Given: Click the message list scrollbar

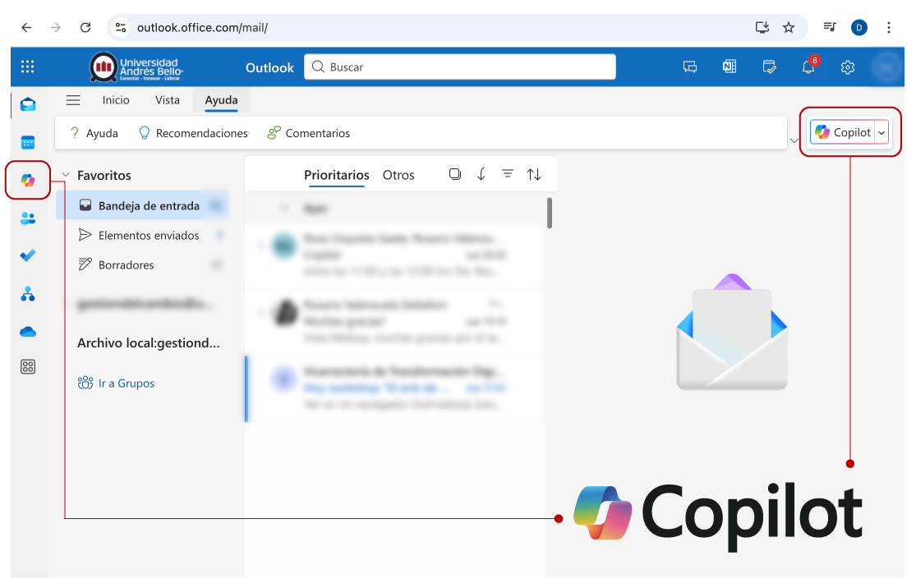Looking at the screenshot, I should point(549,214).
